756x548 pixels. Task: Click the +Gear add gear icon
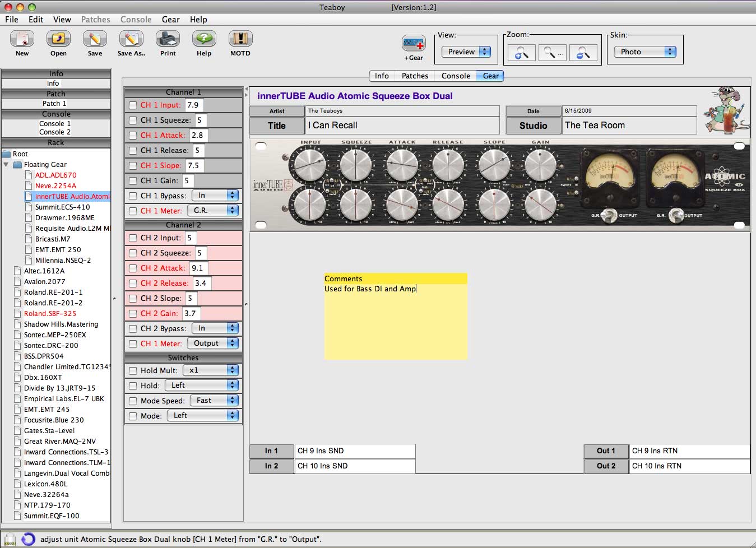click(414, 44)
